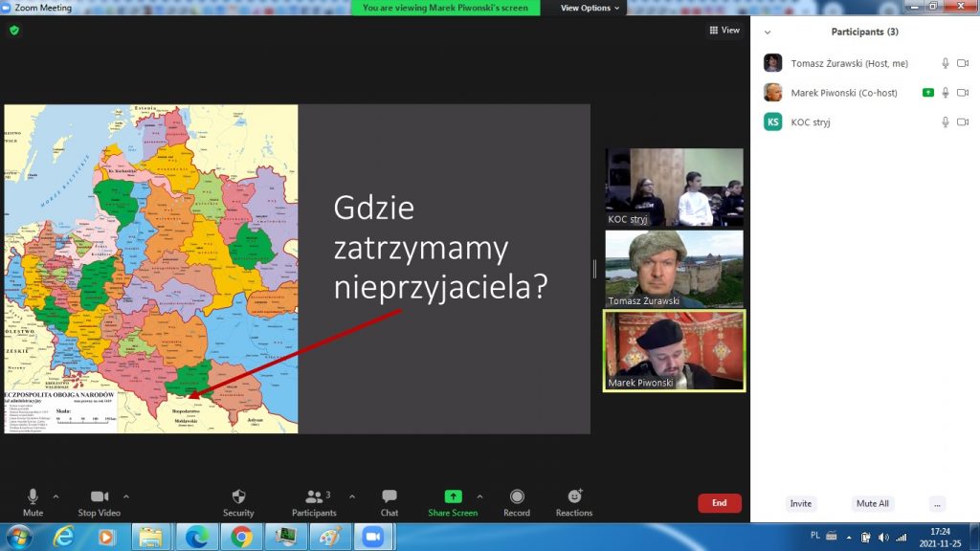Viewport: 980px width, 551px height.
Task: Open the View layout menu
Action: [x=724, y=31]
